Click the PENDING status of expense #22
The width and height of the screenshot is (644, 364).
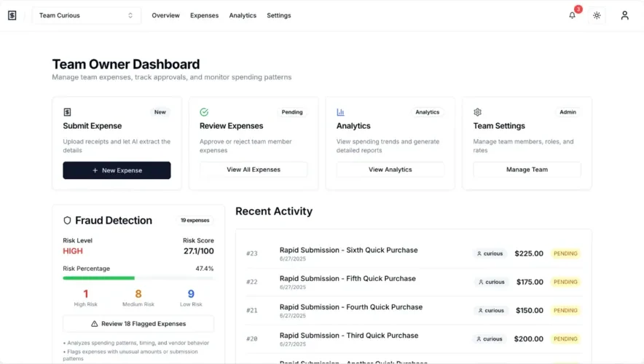565,282
